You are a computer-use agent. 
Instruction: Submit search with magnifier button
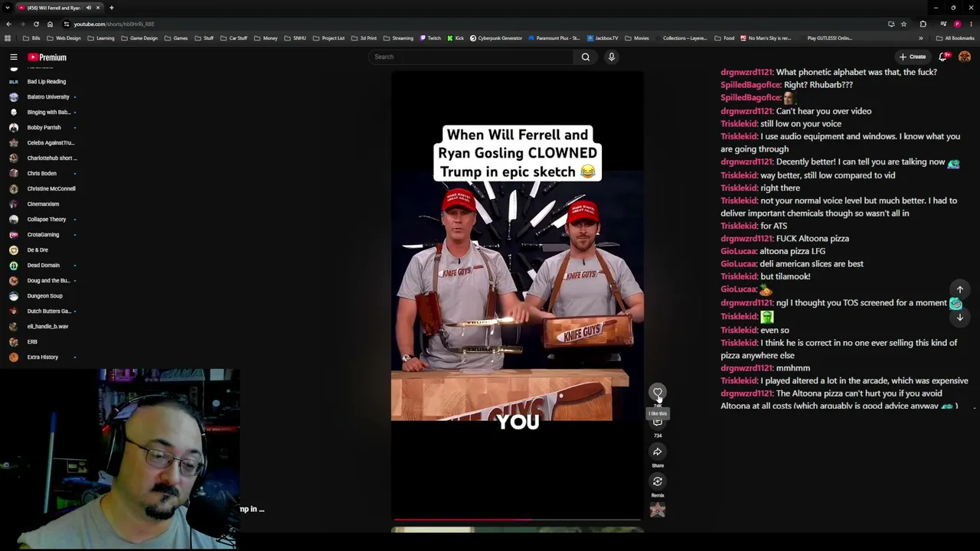(586, 57)
